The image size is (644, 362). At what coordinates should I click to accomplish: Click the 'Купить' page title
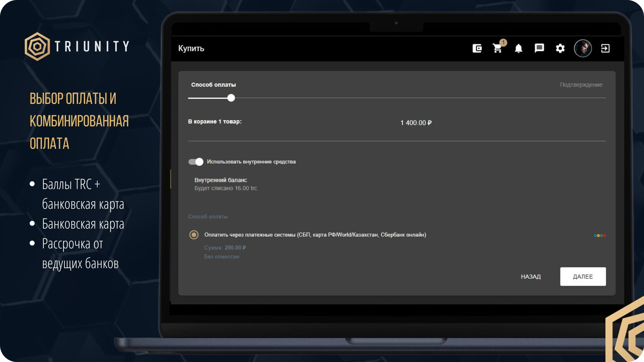191,48
